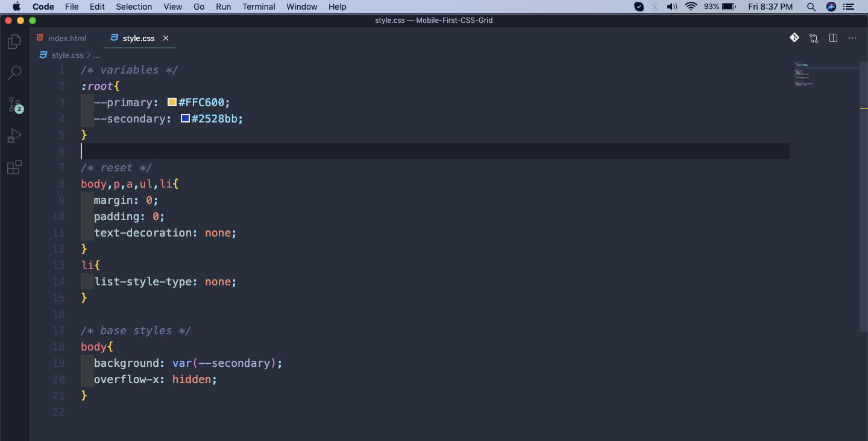Click the '/* reset */' comment
This screenshot has height=441, width=868.
(116, 167)
